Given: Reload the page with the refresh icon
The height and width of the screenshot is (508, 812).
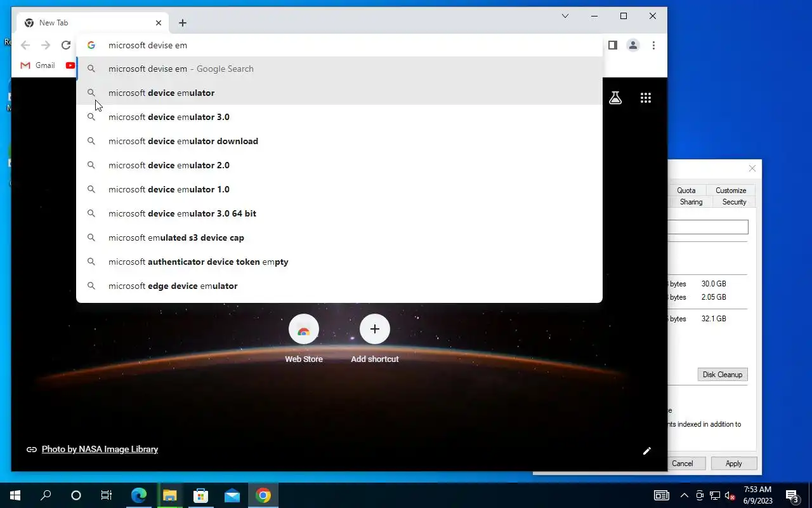Looking at the screenshot, I should [x=66, y=45].
